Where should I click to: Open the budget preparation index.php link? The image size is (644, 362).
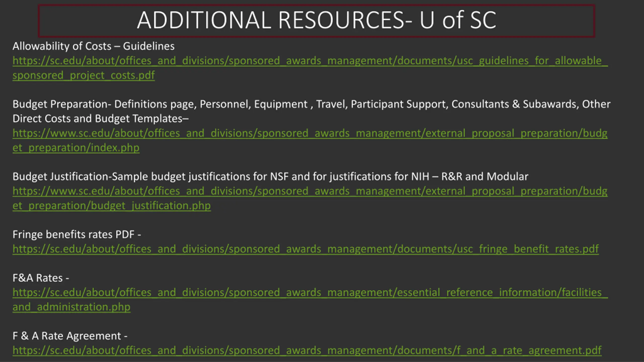coord(309,133)
